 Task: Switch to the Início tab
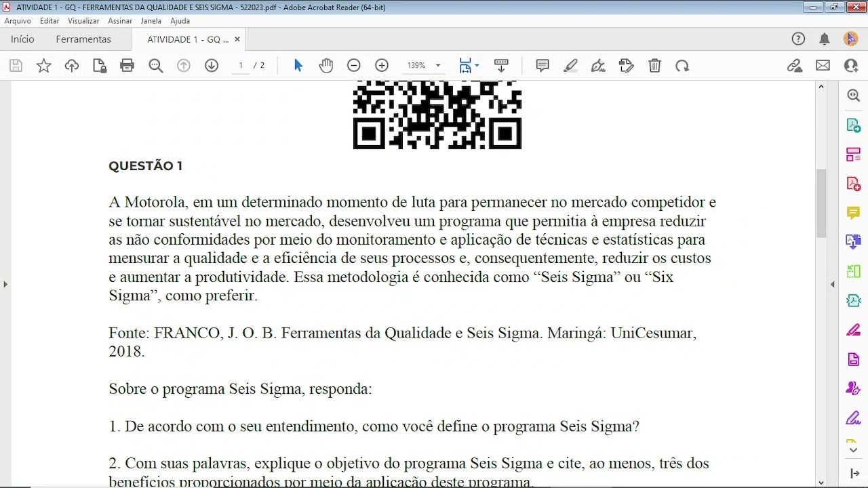coord(22,39)
